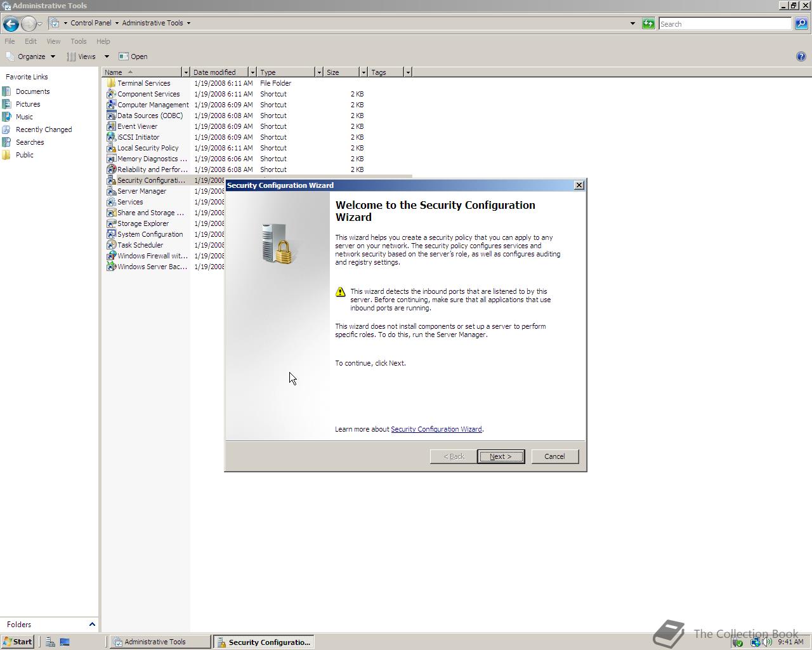The image size is (812, 650).
Task: Click the taskbar clock
Action: tap(790, 642)
